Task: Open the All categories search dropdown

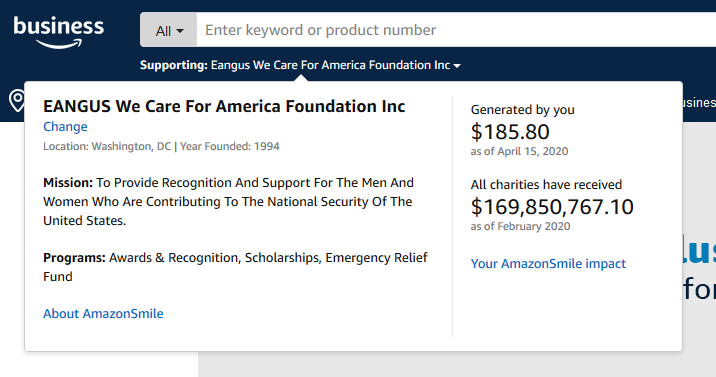Action: 169,30
